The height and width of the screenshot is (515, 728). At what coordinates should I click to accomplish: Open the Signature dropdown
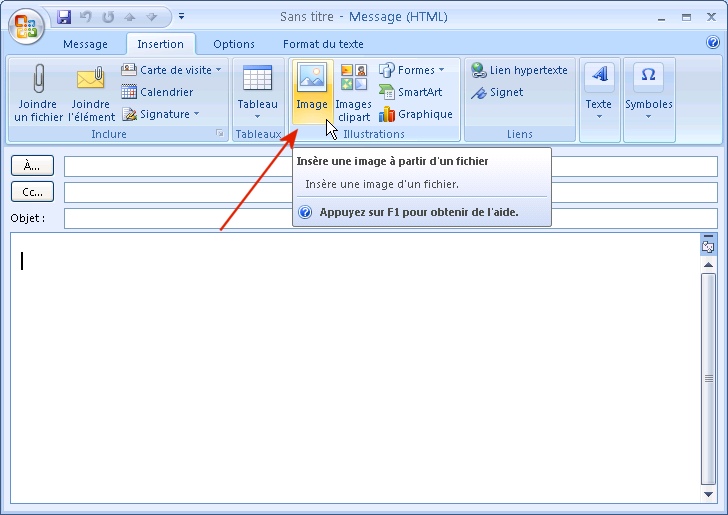pyautogui.click(x=161, y=114)
